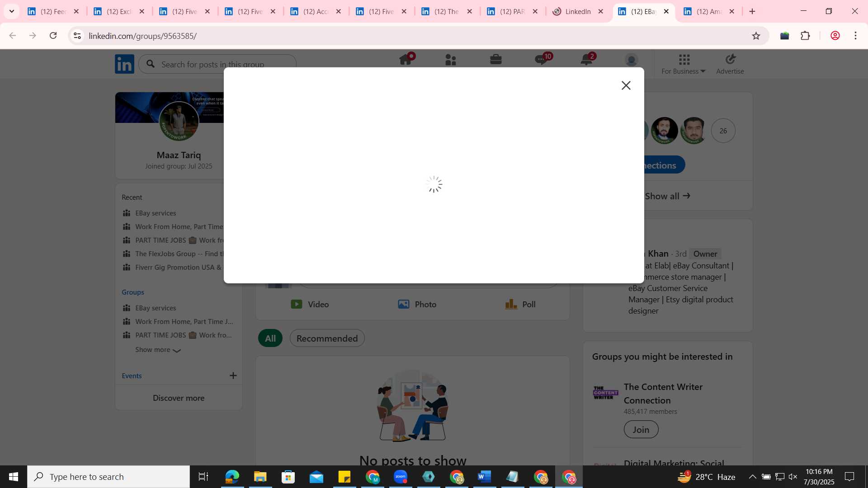Open Microsoft Word from taskbar
868x488 pixels.
pyautogui.click(x=484, y=477)
